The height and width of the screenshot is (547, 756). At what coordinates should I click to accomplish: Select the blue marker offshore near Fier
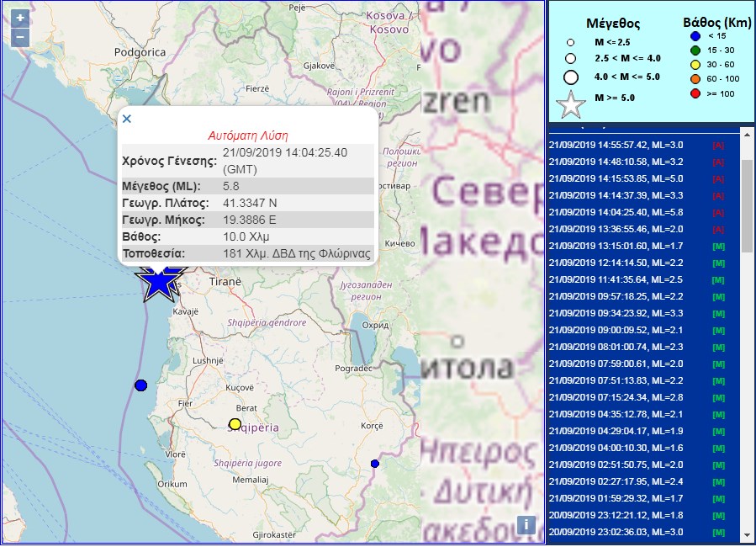point(140,385)
